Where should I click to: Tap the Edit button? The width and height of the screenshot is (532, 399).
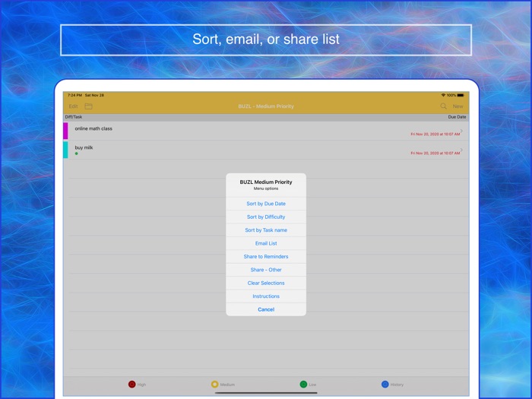pyautogui.click(x=73, y=106)
